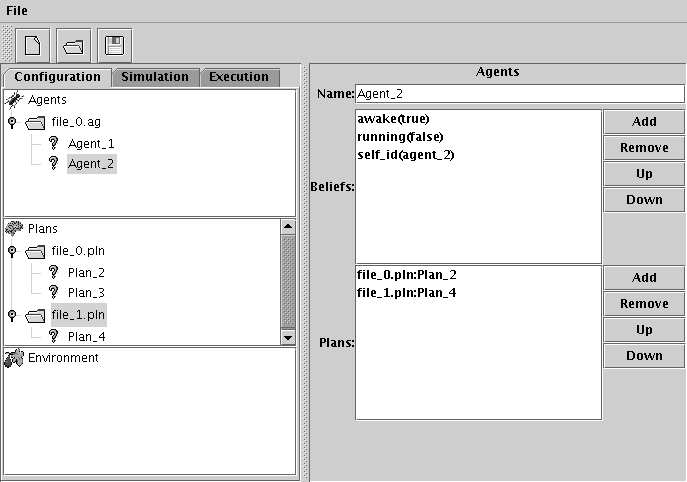Switch to the Simulation tab
This screenshot has width=687, height=482.
(x=155, y=77)
